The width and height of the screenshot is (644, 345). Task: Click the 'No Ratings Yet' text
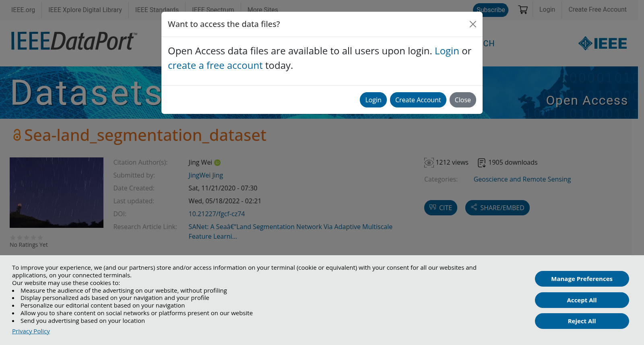pyautogui.click(x=29, y=245)
